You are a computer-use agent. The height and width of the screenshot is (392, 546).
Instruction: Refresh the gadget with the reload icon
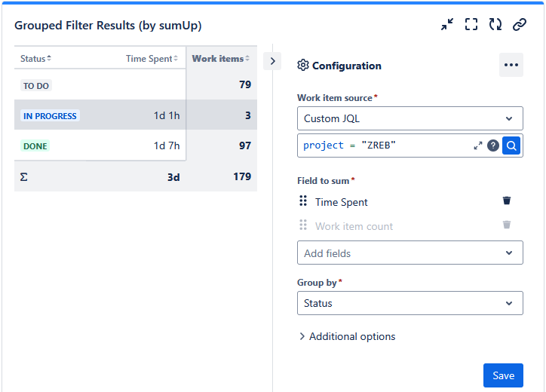tap(495, 25)
